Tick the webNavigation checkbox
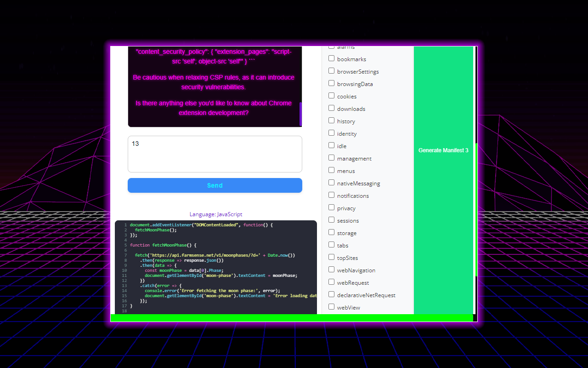Viewport: 588px width, 368px height. coord(331,270)
